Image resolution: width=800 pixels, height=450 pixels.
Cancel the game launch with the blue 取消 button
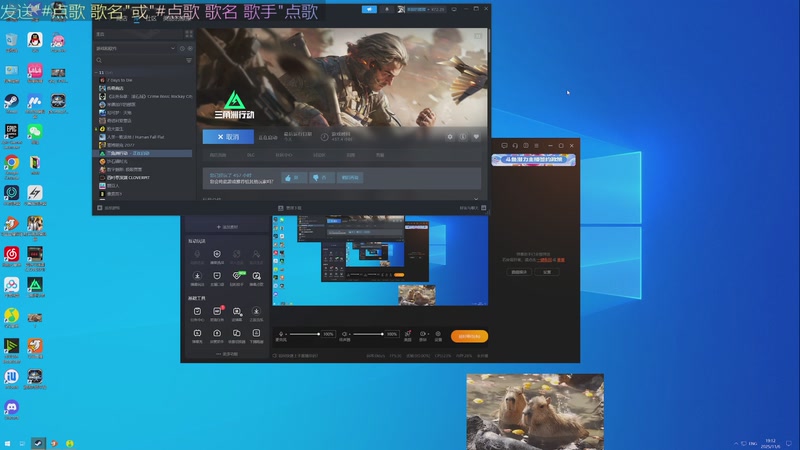click(228, 137)
